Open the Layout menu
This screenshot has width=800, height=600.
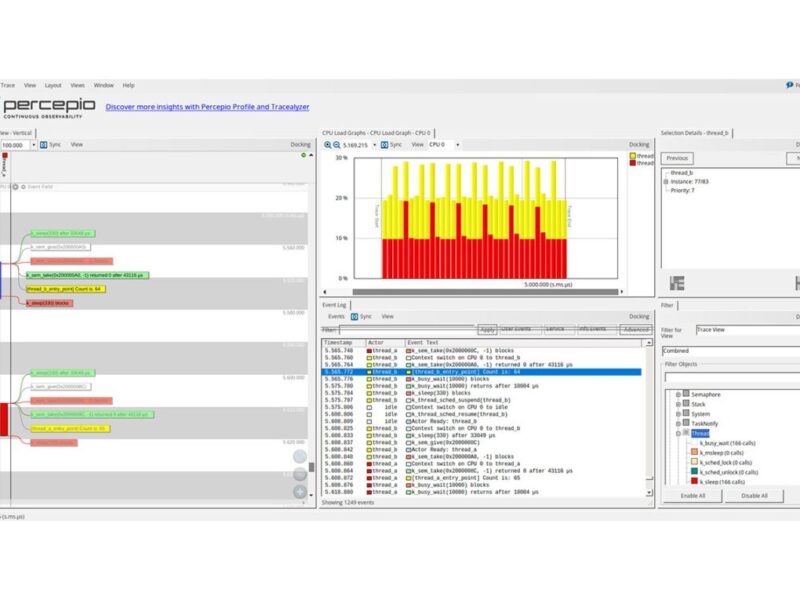click(53, 85)
